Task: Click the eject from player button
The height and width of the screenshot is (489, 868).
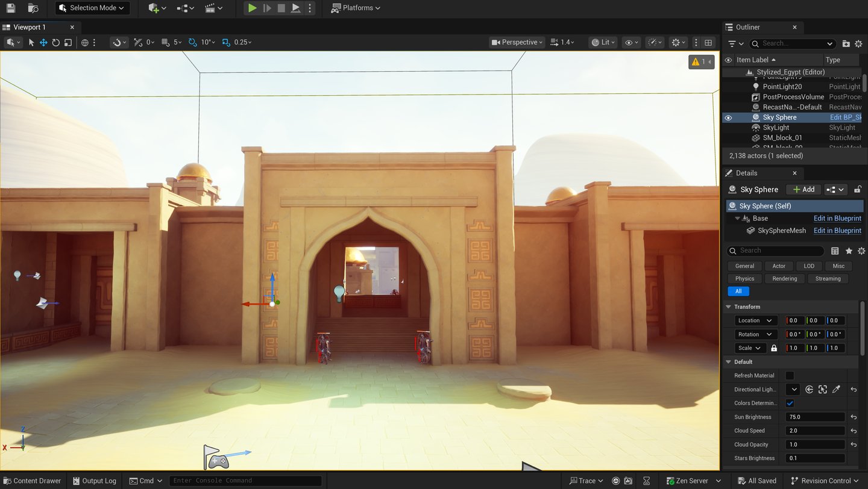Action: pyautogui.click(x=295, y=8)
